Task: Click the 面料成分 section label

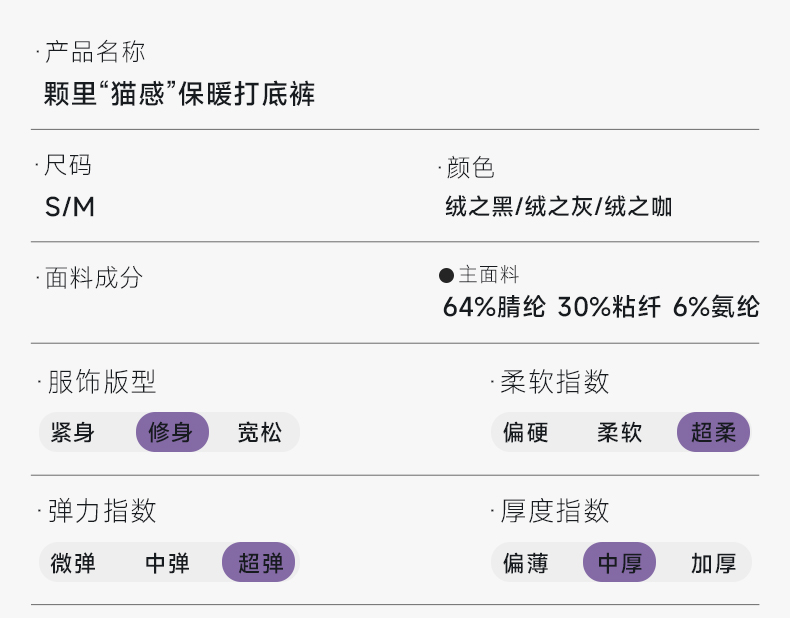Action: coord(94,278)
